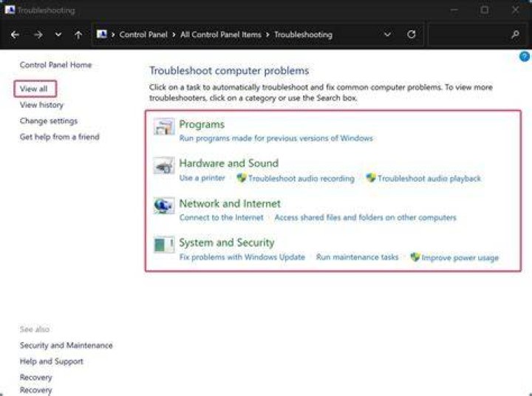Click View all troubleshooters
This screenshot has width=532, height=396.
[x=33, y=89]
